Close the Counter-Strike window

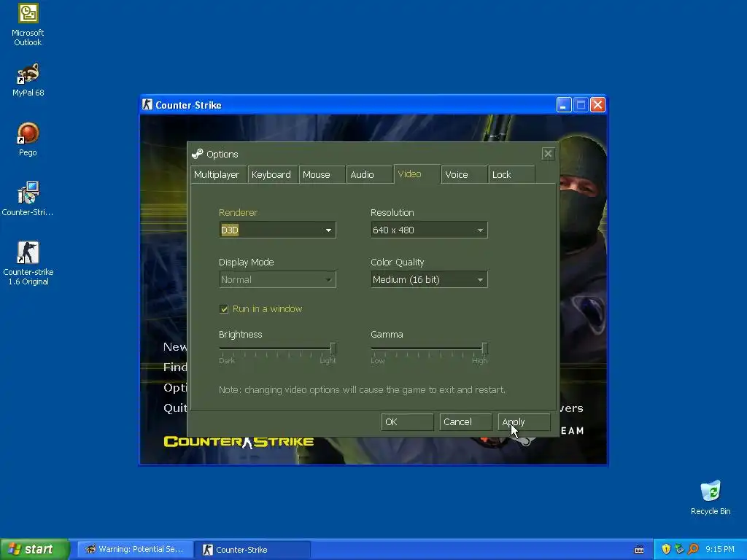(x=597, y=105)
